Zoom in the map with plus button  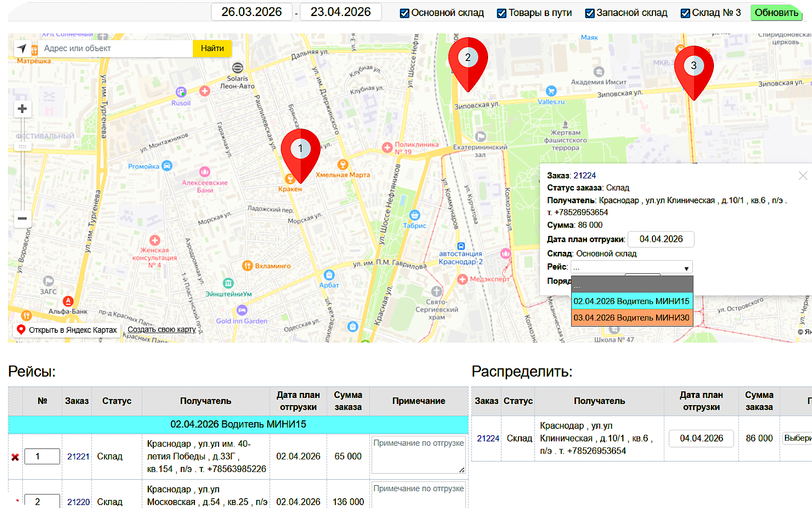(22, 109)
